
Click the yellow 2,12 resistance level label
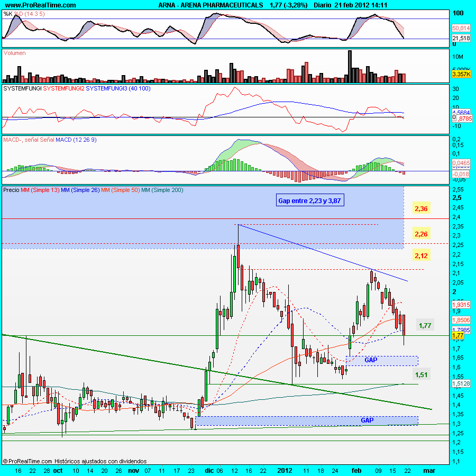point(421,255)
